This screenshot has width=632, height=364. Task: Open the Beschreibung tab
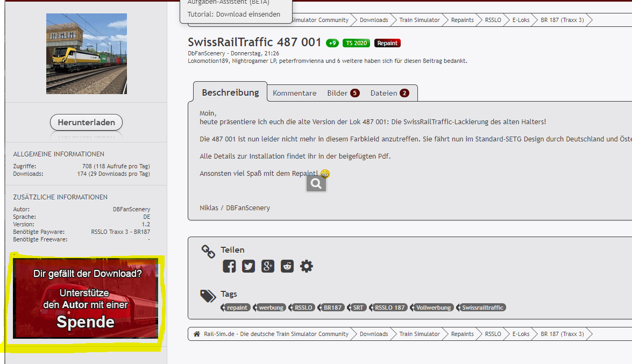click(230, 92)
